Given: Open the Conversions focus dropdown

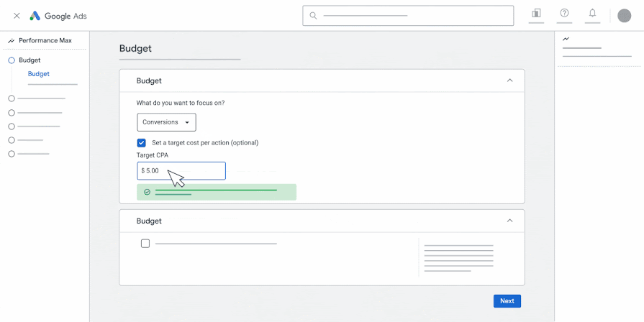Looking at the screenshot, I should tap(166, 122).
